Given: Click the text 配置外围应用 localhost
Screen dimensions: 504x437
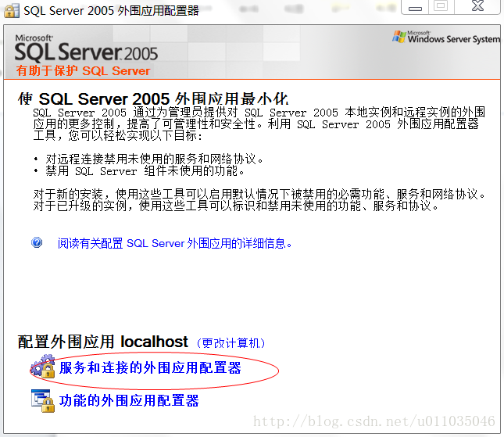Looking at the screenshot, I should [x=103, y=342].
